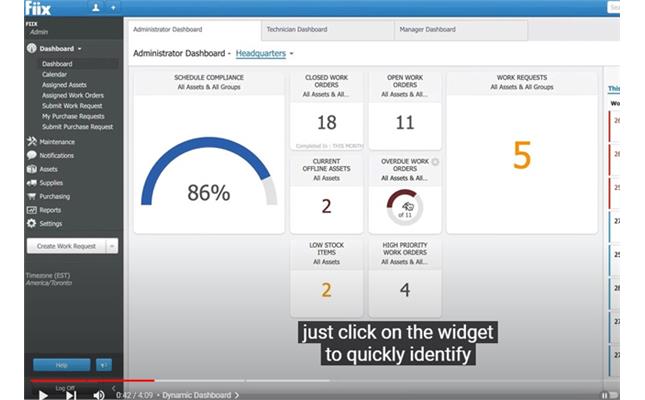
Task: Click the Supplies truck icon
Action: tap(32, 183)
